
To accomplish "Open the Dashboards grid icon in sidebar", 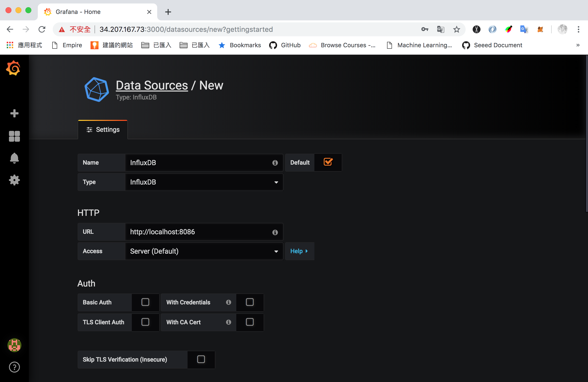I will (14, 136).
